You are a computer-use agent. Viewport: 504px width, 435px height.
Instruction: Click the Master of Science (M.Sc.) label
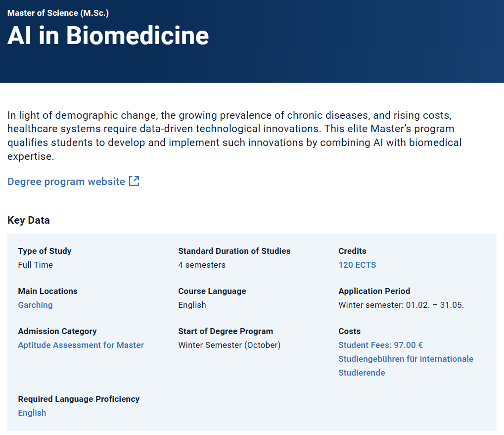click(x=58, y=13)
